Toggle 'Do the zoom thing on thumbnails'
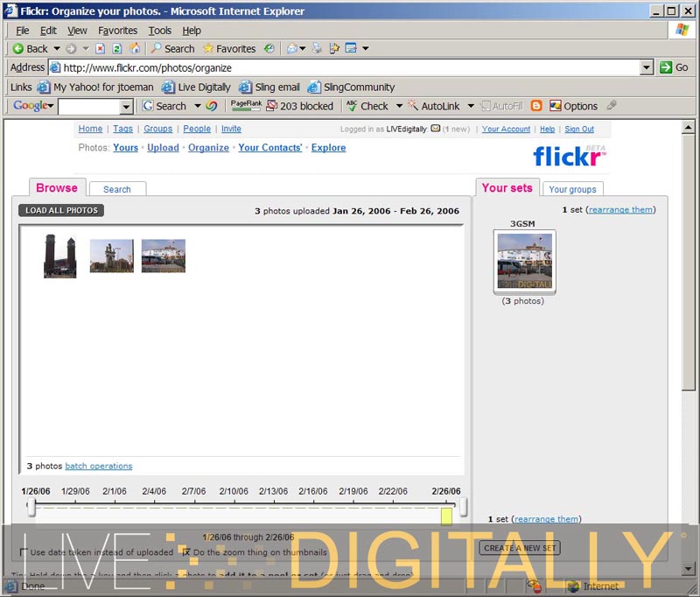The width and height of the screenshot is (700, 597). coord(185,552)
